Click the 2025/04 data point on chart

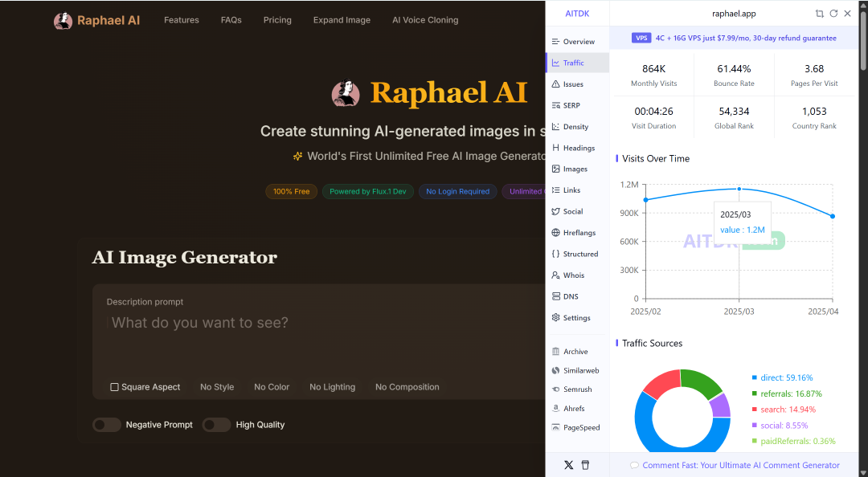[x=833, y=216]
